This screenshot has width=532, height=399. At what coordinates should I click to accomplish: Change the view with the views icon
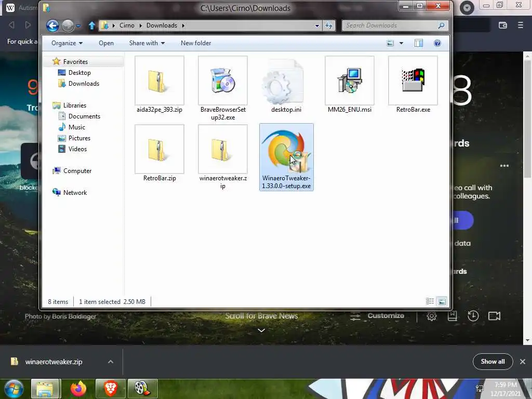(391, 43)
